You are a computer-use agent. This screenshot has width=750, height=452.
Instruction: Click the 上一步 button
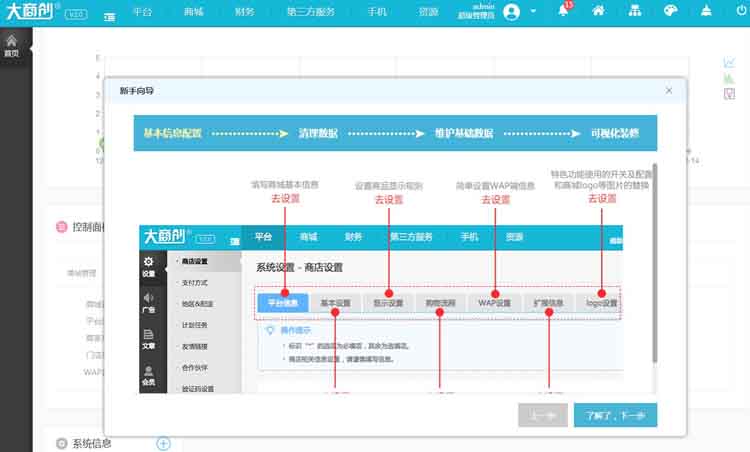[543, 415]
